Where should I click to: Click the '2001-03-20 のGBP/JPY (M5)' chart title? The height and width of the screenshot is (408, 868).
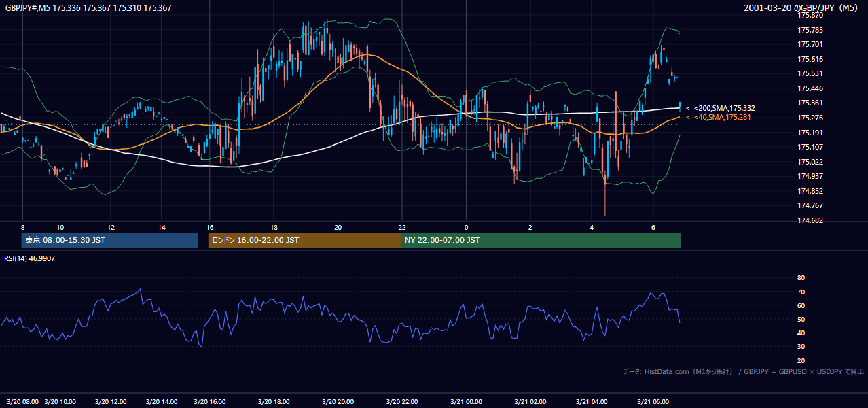802,8
